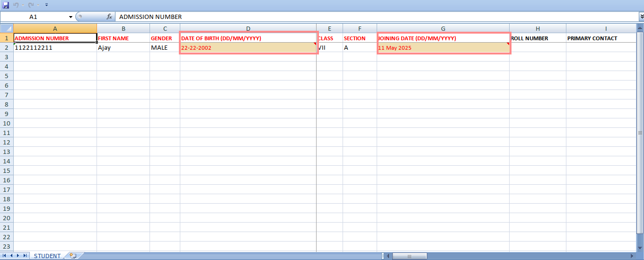Click the Redo arrow icon
The height and width of the screenshot is (260, 644).
31,5
